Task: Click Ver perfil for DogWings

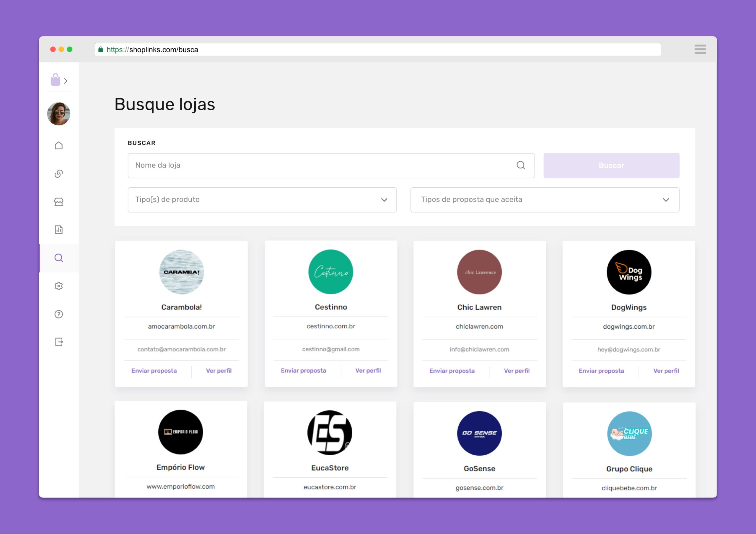Action: [666, 371]
